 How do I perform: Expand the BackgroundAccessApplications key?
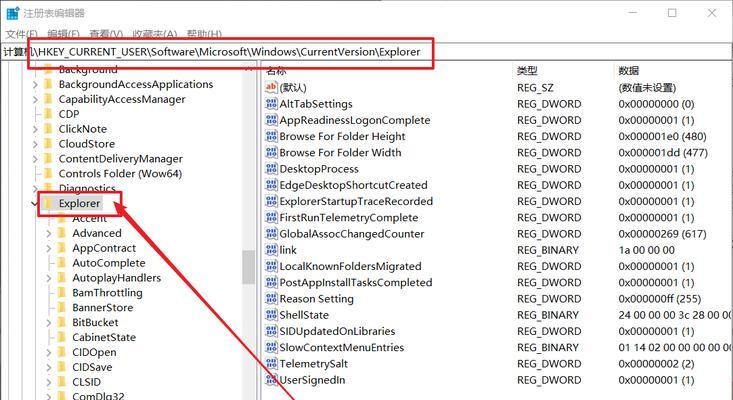tap(35, 85)
